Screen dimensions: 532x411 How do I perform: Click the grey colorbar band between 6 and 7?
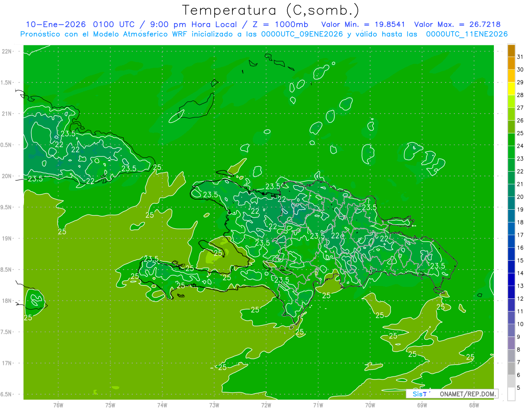pyautogui.click(x=511, y=368)
